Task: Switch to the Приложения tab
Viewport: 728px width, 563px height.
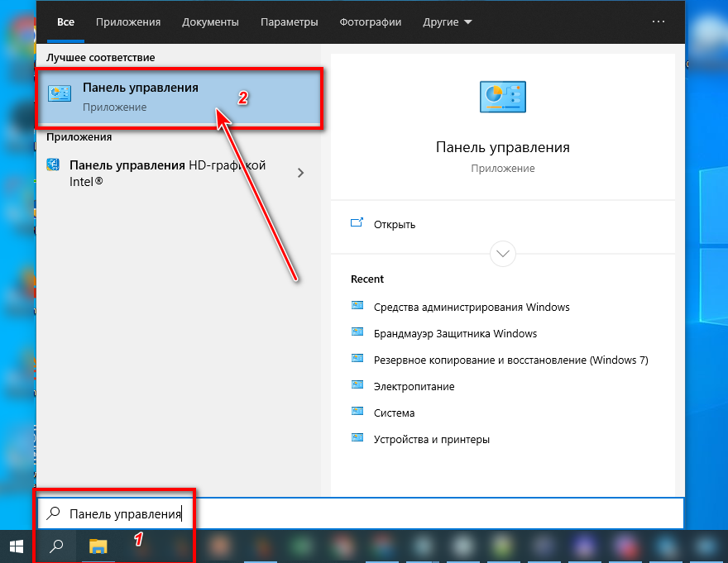Action: 128,21
